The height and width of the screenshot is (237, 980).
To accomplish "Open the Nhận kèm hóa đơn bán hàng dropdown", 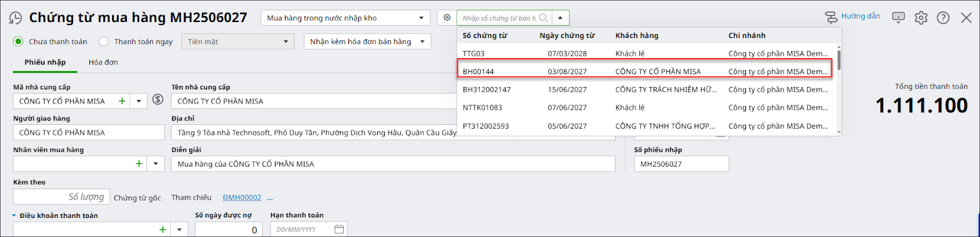I will point(367,42).
